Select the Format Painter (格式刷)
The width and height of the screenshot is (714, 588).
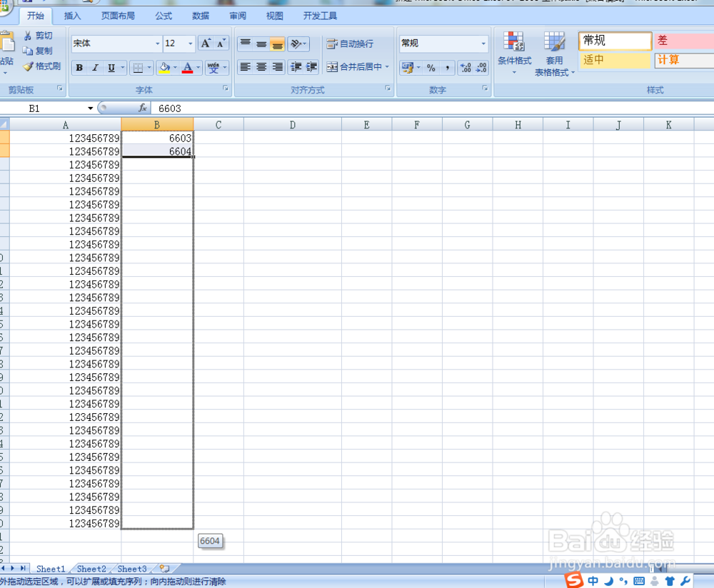[42, 66]
